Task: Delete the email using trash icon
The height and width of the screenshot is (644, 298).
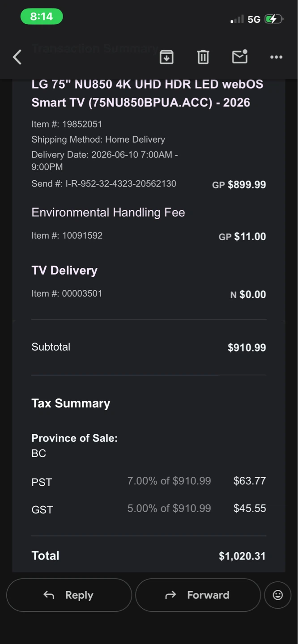Action: point(203,57)
